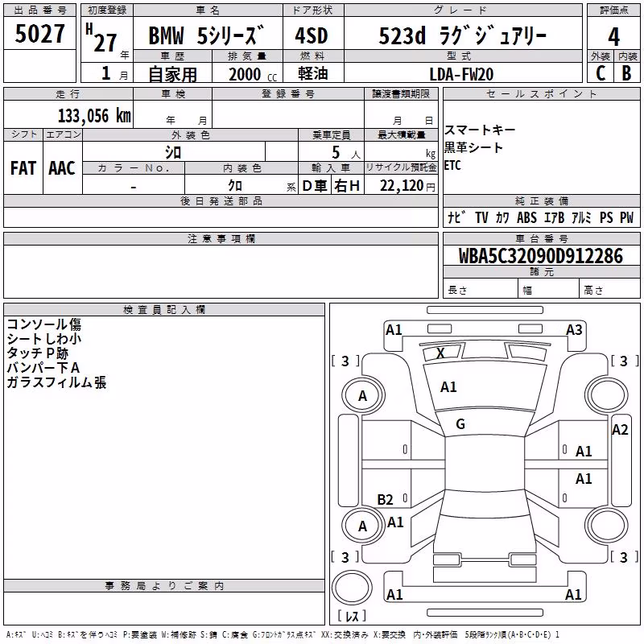Click the import type D車
This screenshot has width=644, height=644.
point(315,186)
